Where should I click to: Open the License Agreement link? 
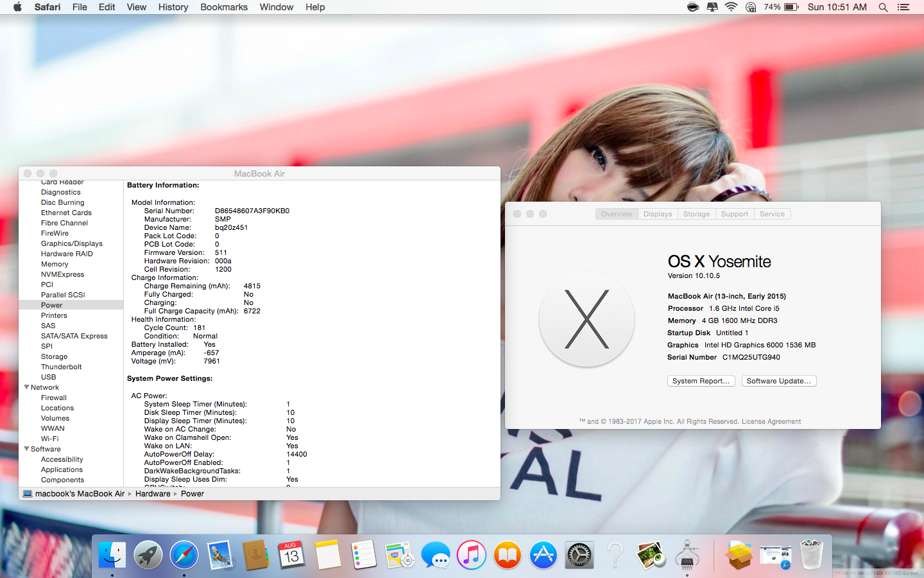point(771,421)
